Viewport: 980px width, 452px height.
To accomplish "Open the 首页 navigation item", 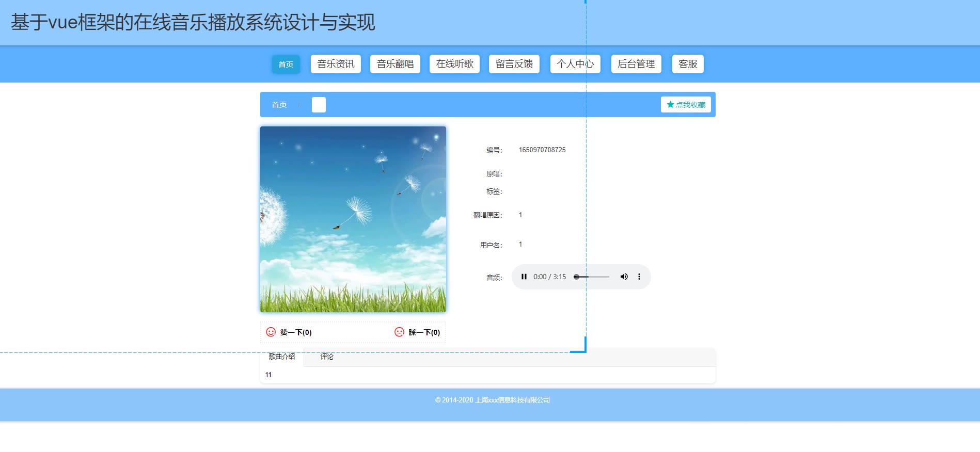I will pos(286,64).
